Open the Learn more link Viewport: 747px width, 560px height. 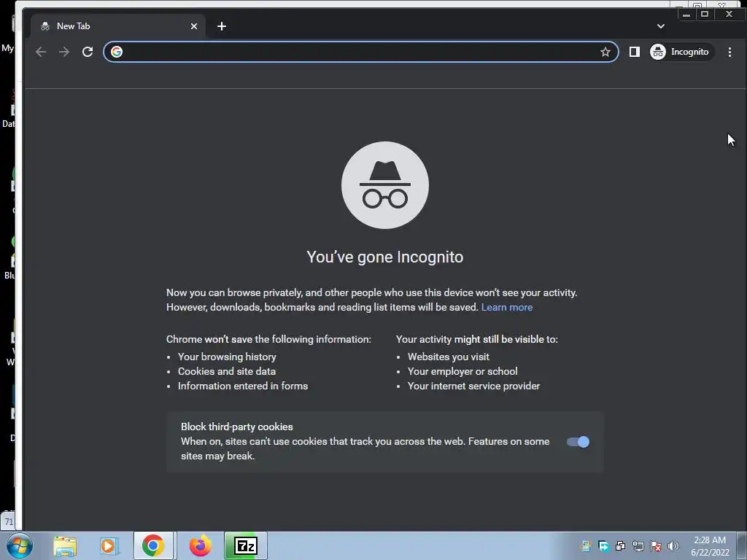tap(507, 307)
